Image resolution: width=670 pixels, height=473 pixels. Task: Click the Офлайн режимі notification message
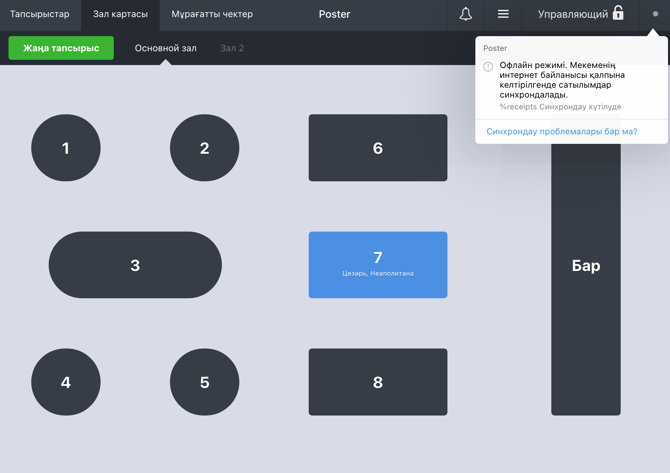coord(562,80)
